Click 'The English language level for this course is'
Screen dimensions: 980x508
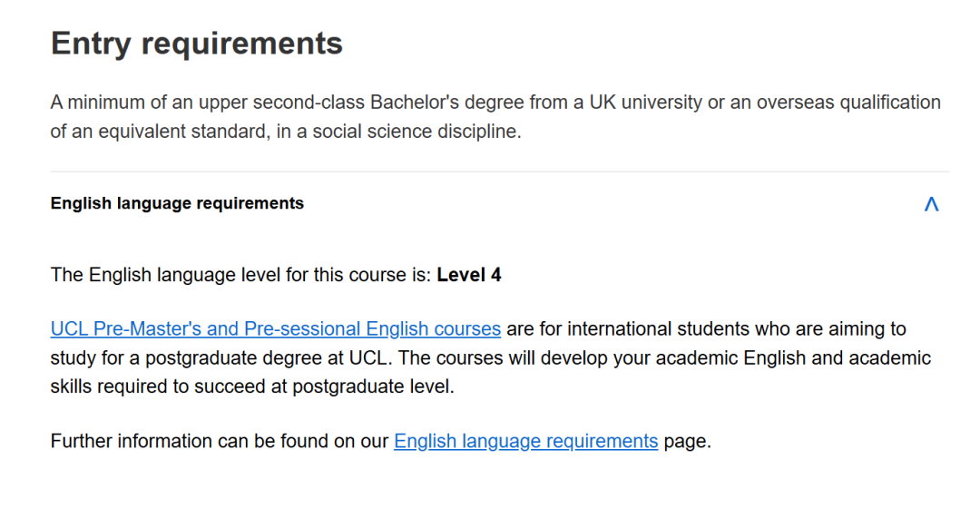(x=240, y=275)
